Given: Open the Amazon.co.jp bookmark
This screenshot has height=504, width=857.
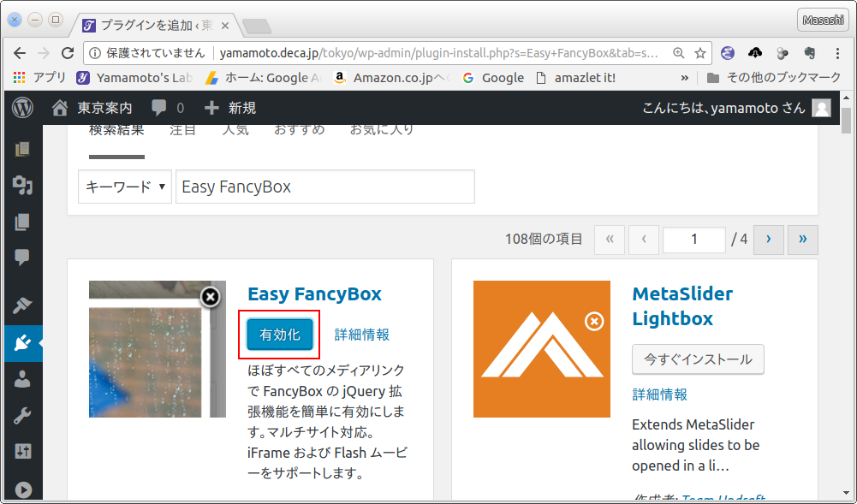Looking at the screenshot, I should click(x=391, y=78).
